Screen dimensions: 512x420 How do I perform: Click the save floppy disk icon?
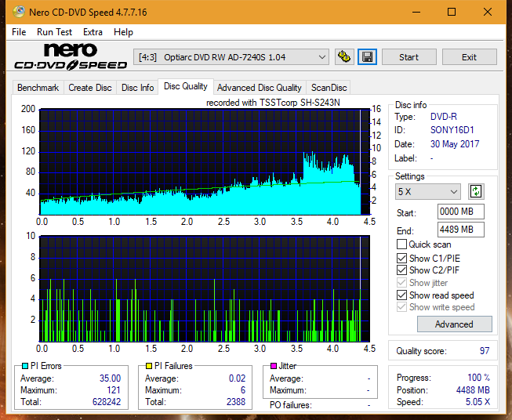coord(368,57)
